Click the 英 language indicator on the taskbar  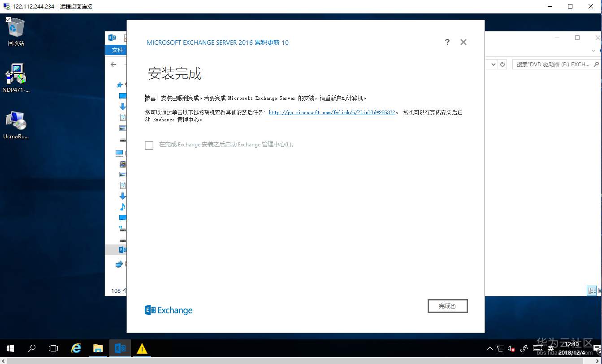tap(550, 348)
